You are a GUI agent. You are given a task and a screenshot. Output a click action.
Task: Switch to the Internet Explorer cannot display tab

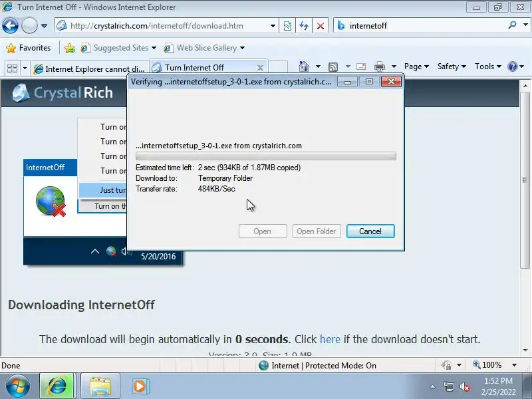click(90, 68)
